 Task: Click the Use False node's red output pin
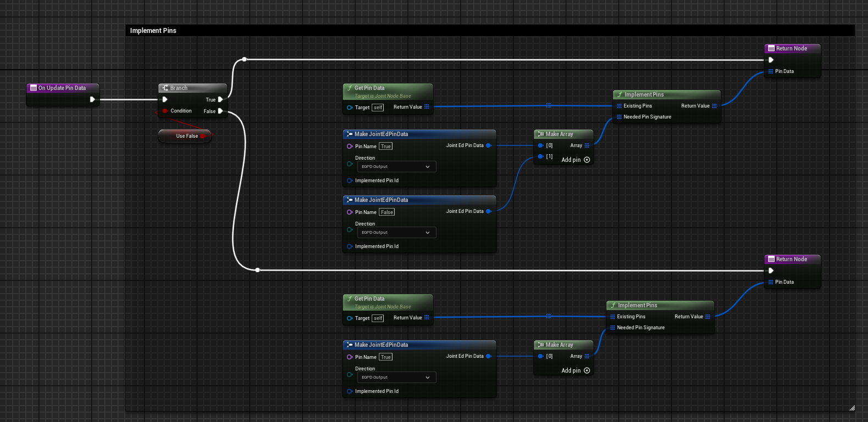[x=203, y=136]
